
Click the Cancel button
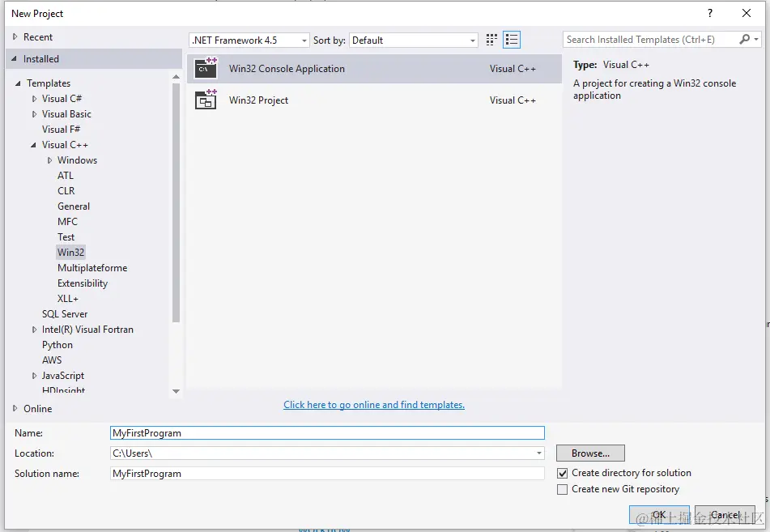[x=725, y=514]
